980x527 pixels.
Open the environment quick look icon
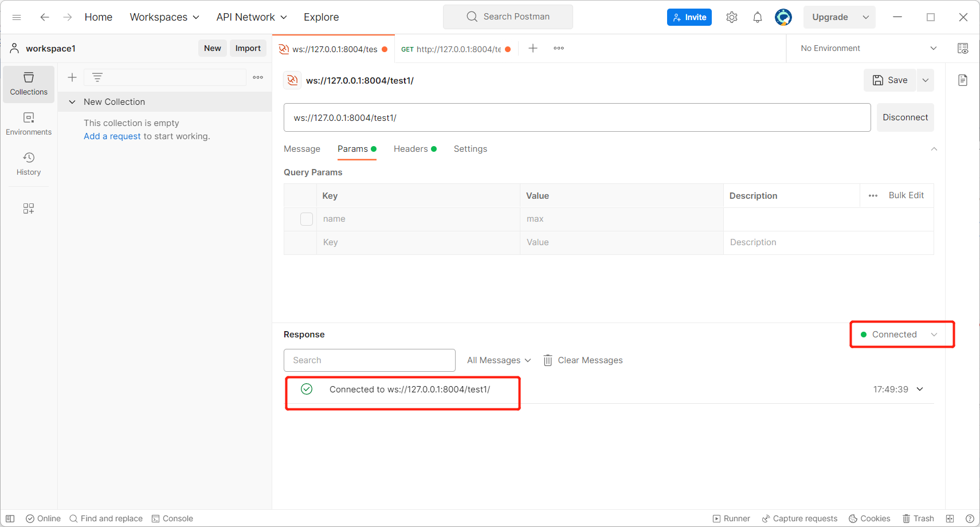pos(963,48)
